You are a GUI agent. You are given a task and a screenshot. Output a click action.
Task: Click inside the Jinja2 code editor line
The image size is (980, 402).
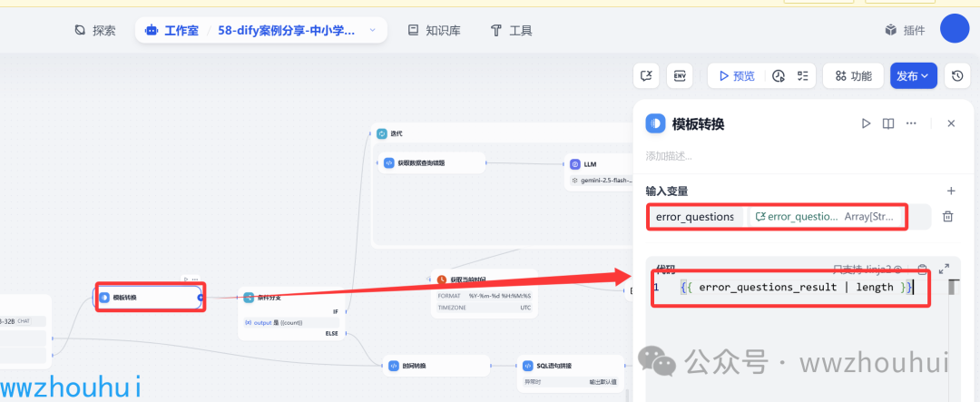click(797, 288)
